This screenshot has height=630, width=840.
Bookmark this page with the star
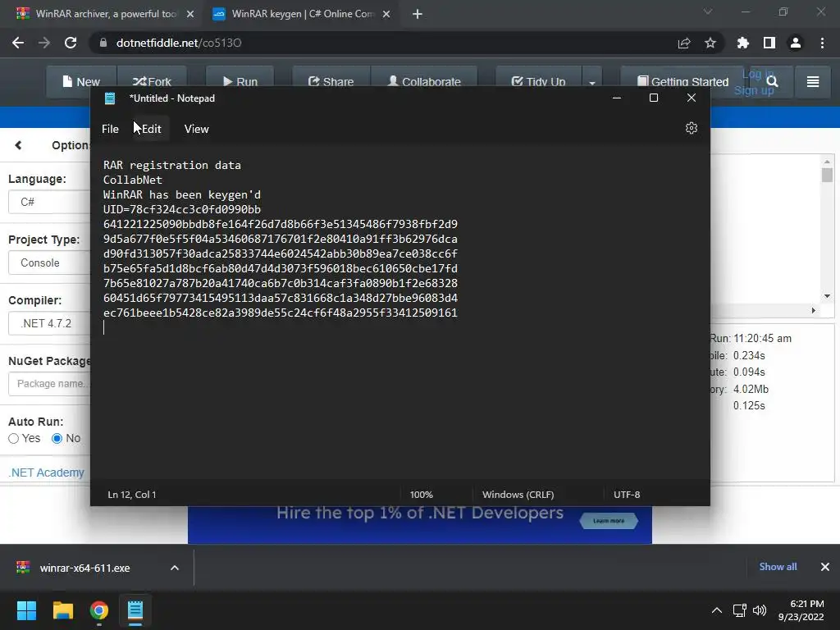click(x=710, y=43)
